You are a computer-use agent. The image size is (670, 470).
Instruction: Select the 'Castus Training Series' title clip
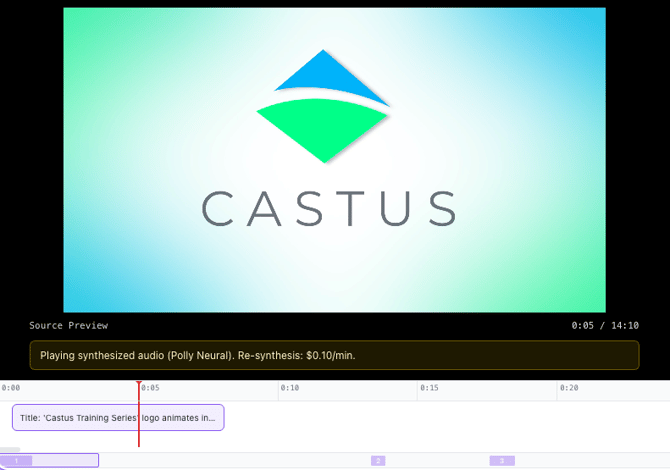(118, 417)
